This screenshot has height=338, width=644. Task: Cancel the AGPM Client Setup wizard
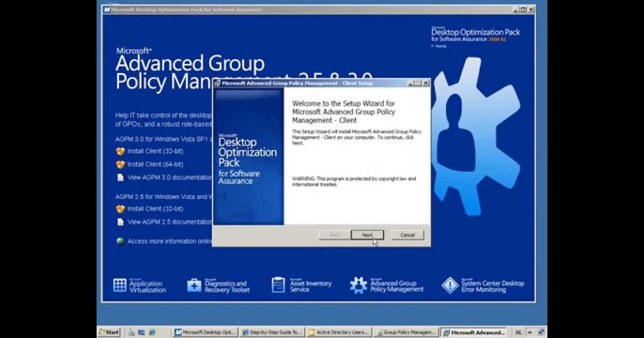click(x=407, y=235)
